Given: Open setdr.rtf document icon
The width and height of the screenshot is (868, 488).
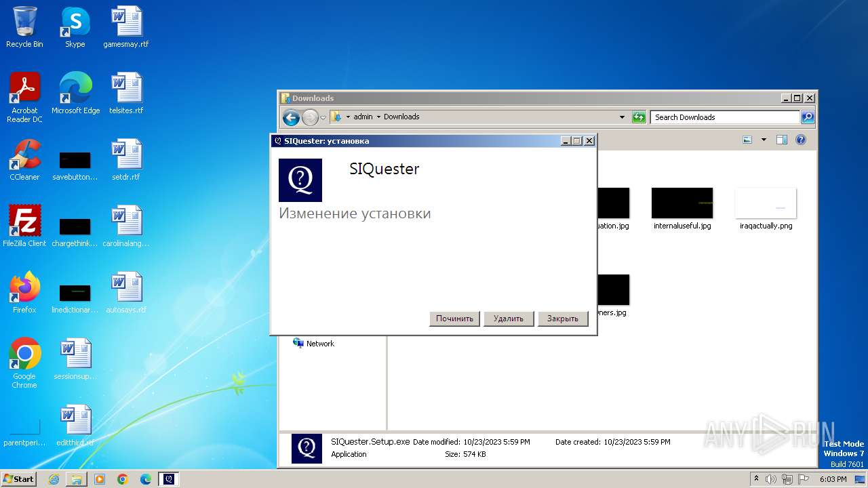Looking at the screenshot, I should tap(126, 160).
